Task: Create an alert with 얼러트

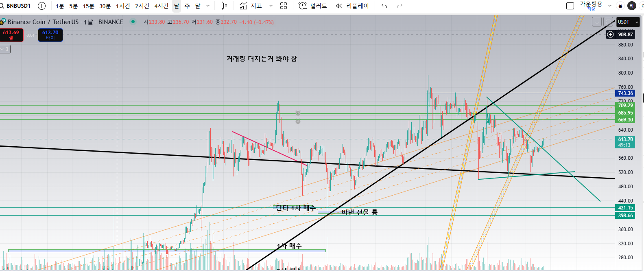Action: 312,6
